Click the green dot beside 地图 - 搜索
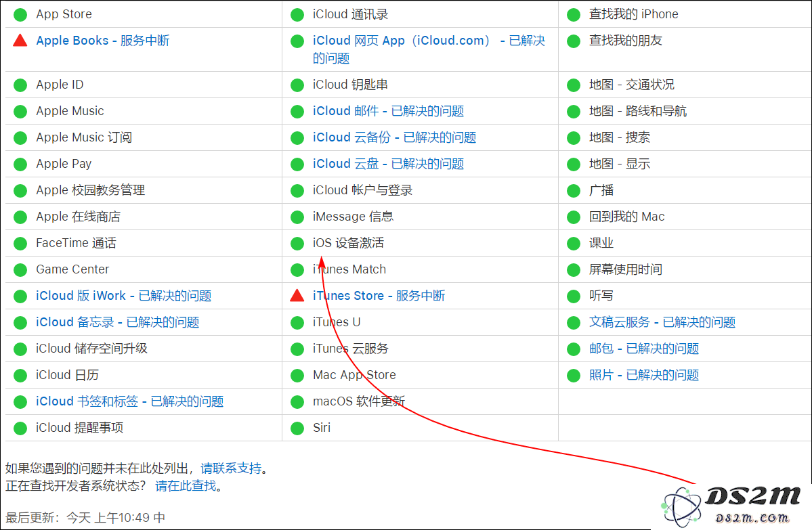This screenshot has width=812, height=530. pyautogui.click(x=574, y=137)
